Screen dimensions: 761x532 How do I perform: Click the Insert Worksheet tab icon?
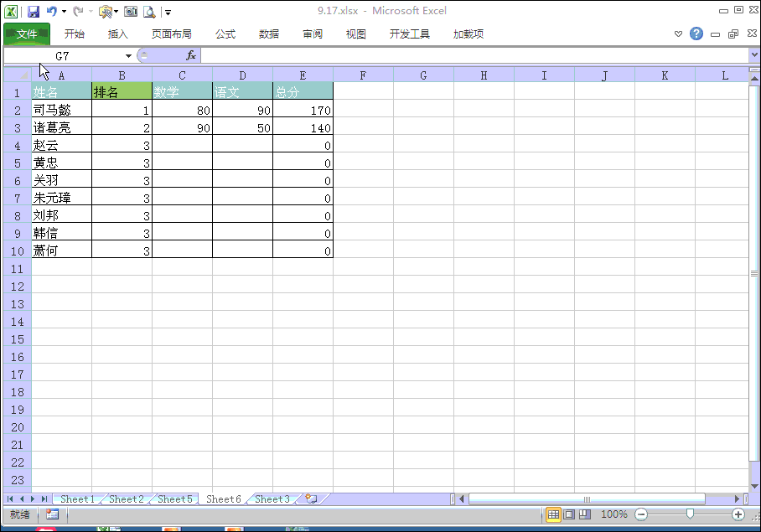pos(311,498)
